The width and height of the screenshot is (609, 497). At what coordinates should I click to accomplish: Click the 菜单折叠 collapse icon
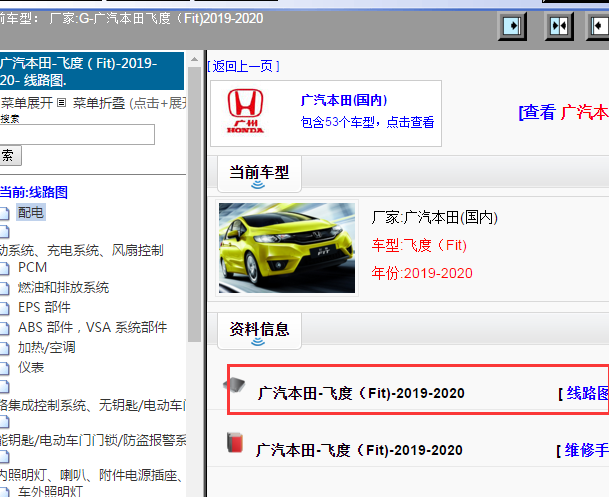point(61,103)
